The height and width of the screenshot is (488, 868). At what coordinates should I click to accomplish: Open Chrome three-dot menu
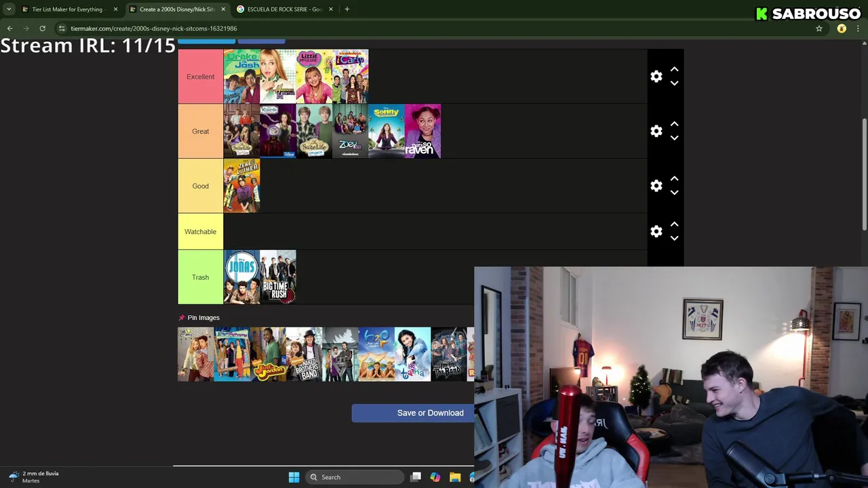(858, 28)
